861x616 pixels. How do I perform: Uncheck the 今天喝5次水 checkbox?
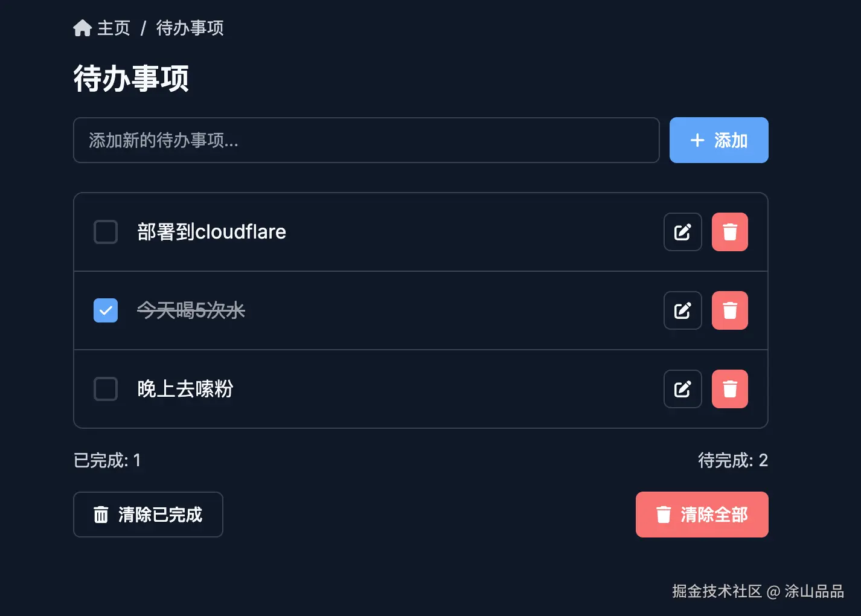click(106, 310)
